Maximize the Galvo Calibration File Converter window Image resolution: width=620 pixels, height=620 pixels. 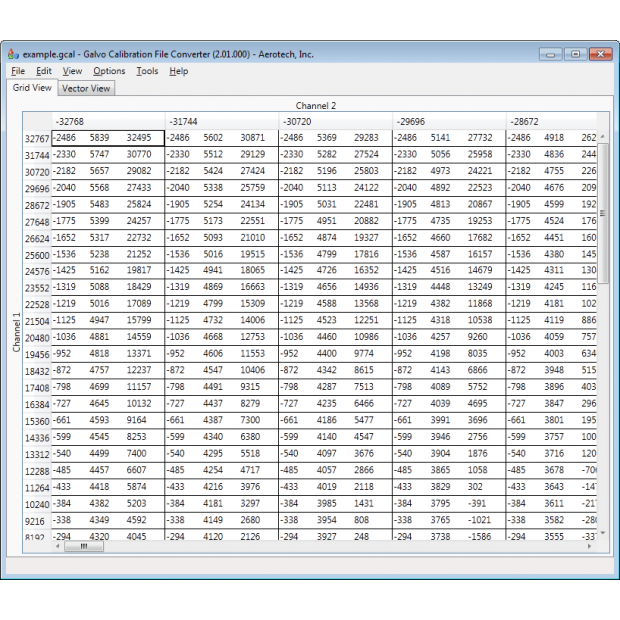577,54
